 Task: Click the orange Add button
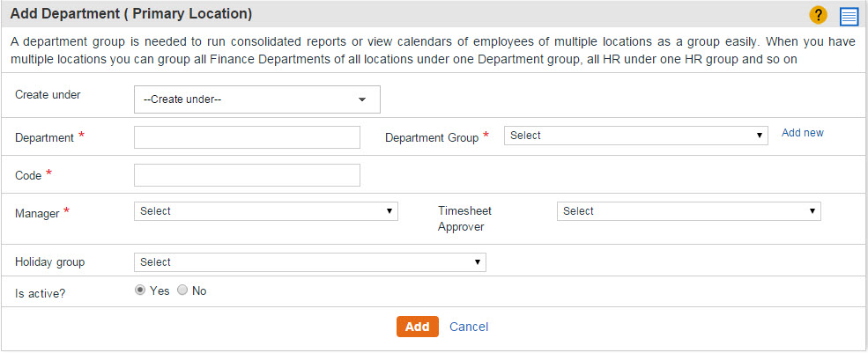(x=418, y=327)
